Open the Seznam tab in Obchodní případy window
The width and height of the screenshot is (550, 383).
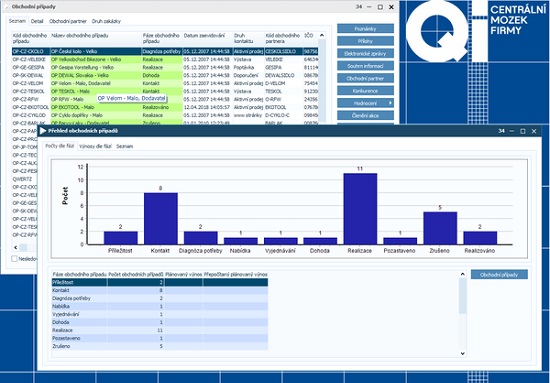(x=17, y=21)
